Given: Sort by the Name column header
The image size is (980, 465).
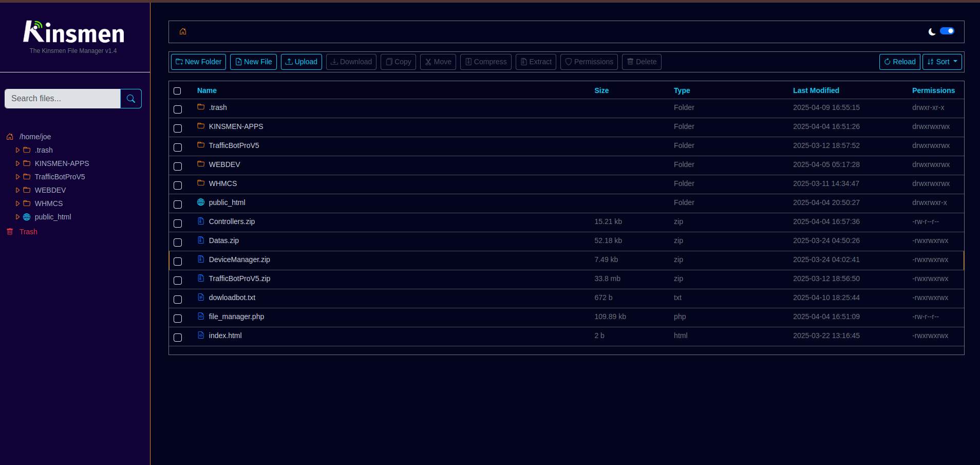Looking at the screenshot, I should click(207, 90).
